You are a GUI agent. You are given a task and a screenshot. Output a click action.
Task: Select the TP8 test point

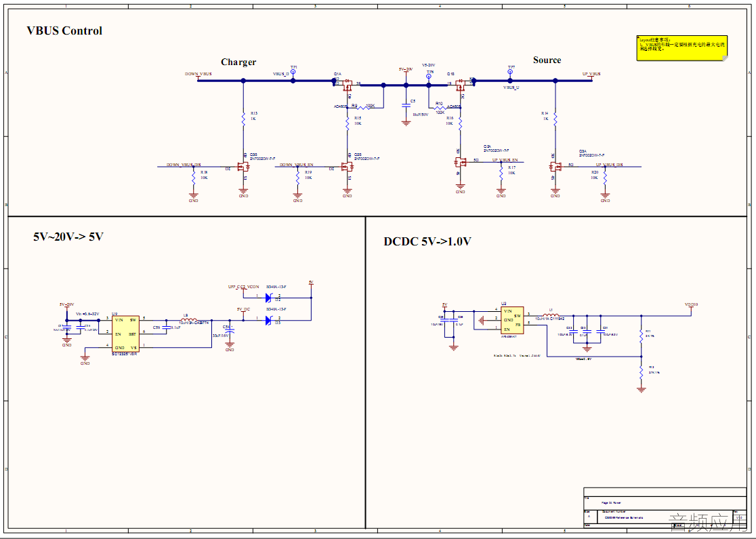[x=429, y=76]
